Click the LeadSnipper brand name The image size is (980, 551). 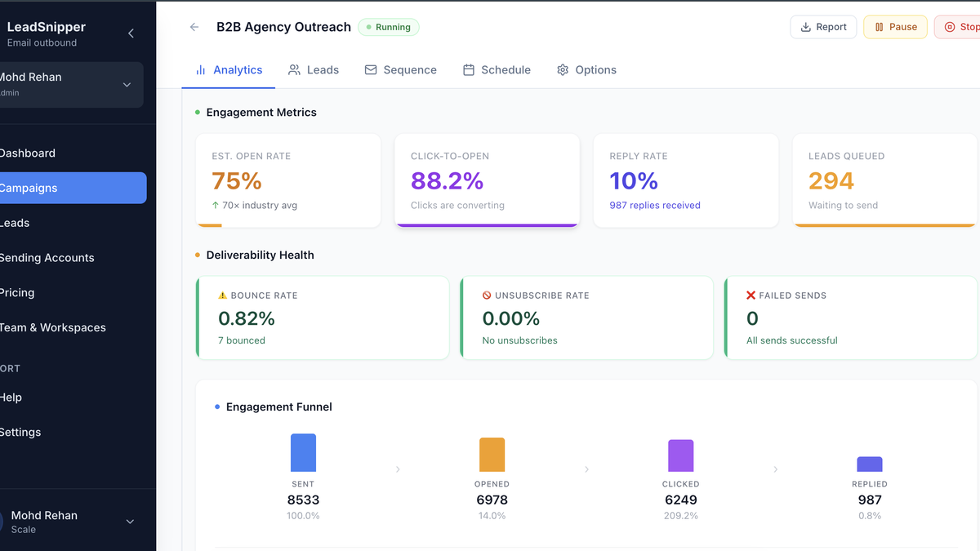pos(47,27)
